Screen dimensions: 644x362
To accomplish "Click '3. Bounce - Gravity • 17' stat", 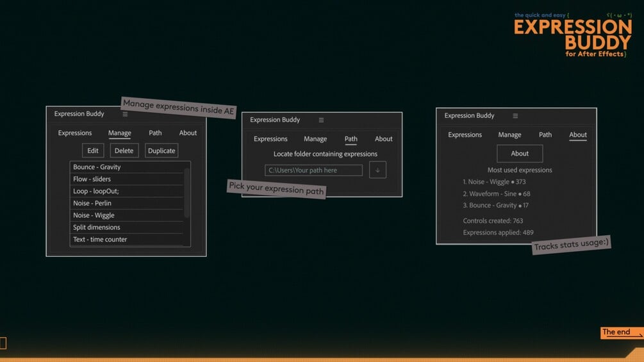I will pos(495,205).
